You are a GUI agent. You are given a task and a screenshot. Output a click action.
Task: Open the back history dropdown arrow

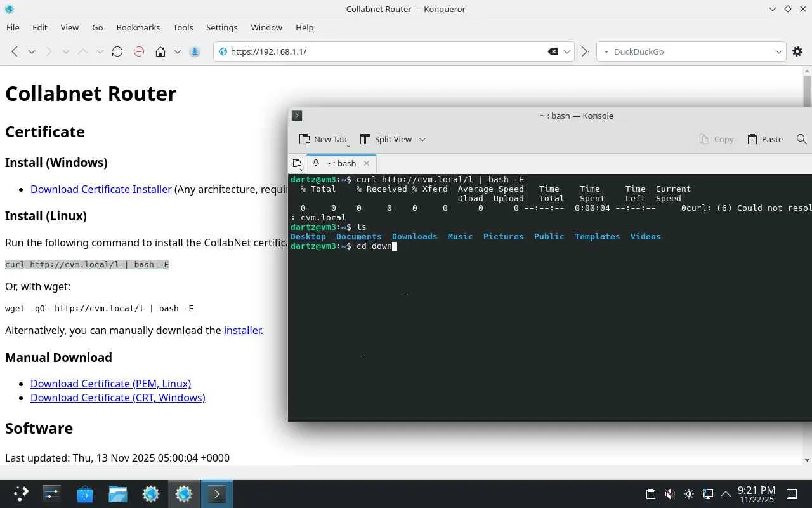(31, 51)
